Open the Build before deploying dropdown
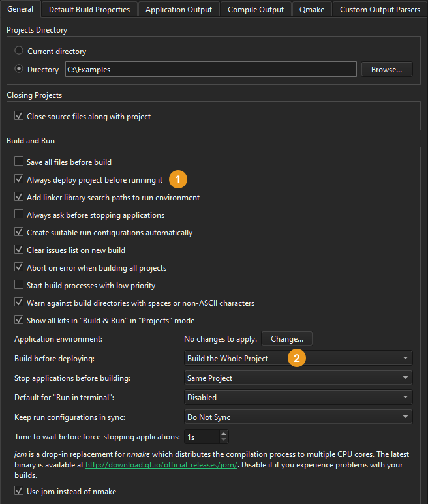This screenshot has height=504, width=428. point(299,359)
